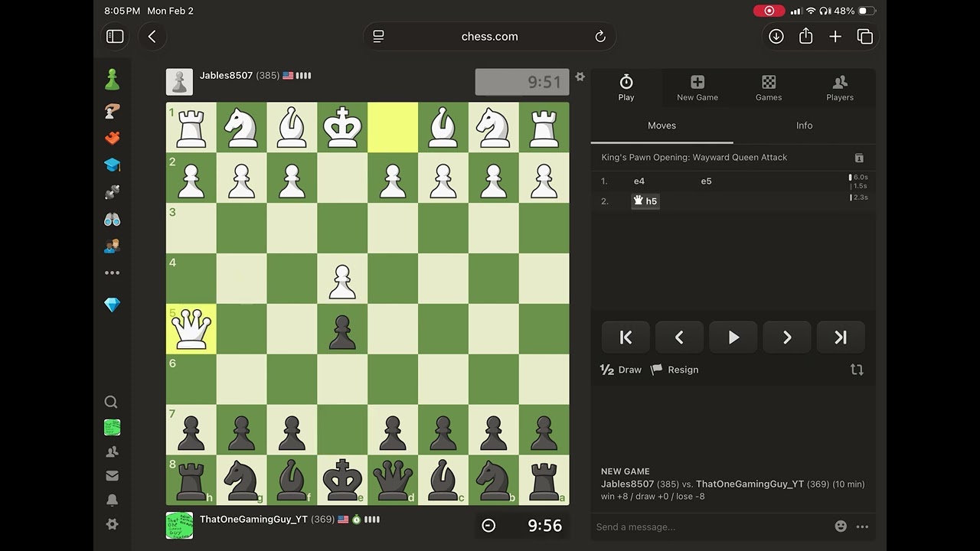This screenshot has width=980, height=551.
Task: Step forward one move
Action: (x=787, y=337)
